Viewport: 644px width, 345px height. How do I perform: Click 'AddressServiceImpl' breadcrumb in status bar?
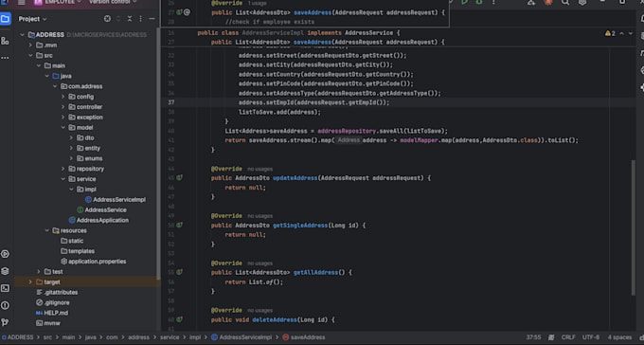coord(241,337)
